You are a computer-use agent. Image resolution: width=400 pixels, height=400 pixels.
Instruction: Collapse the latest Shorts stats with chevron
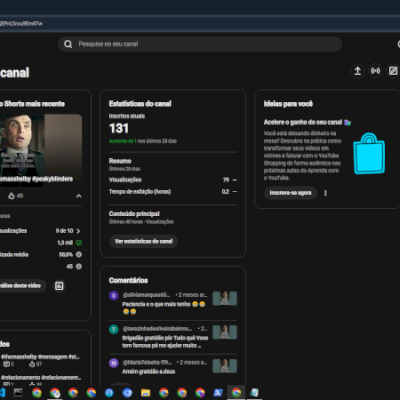[x=78, y=196]
